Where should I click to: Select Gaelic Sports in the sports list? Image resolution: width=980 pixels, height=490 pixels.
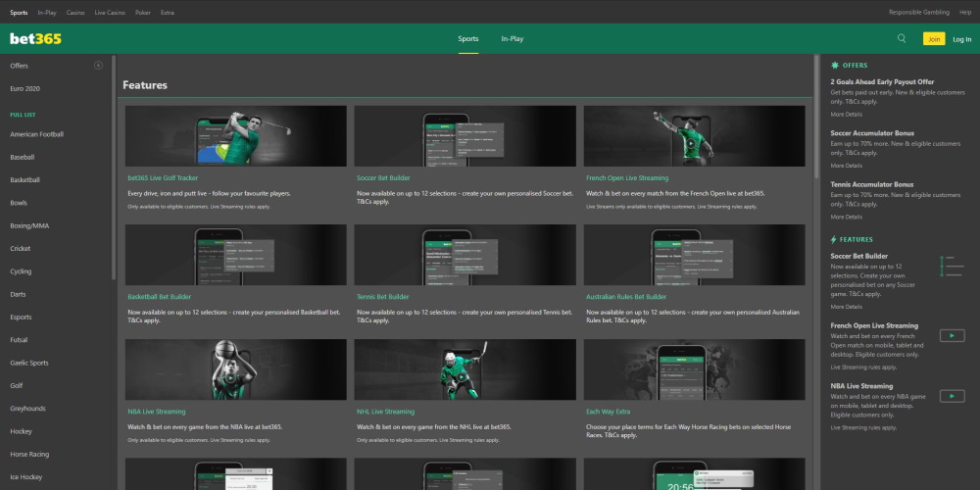(x=29, y=364)
